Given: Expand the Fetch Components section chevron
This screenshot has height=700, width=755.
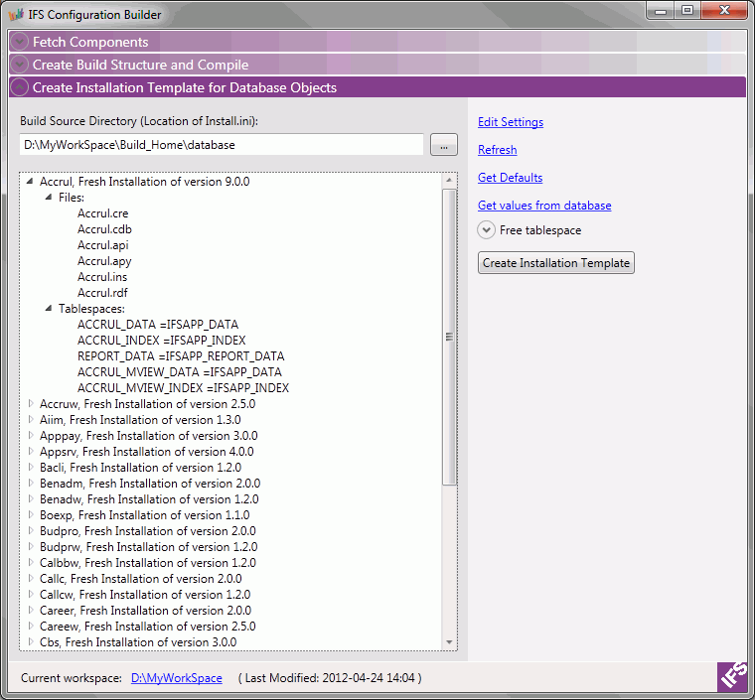Looking at the screenshot, I should (x=19, y=42).
